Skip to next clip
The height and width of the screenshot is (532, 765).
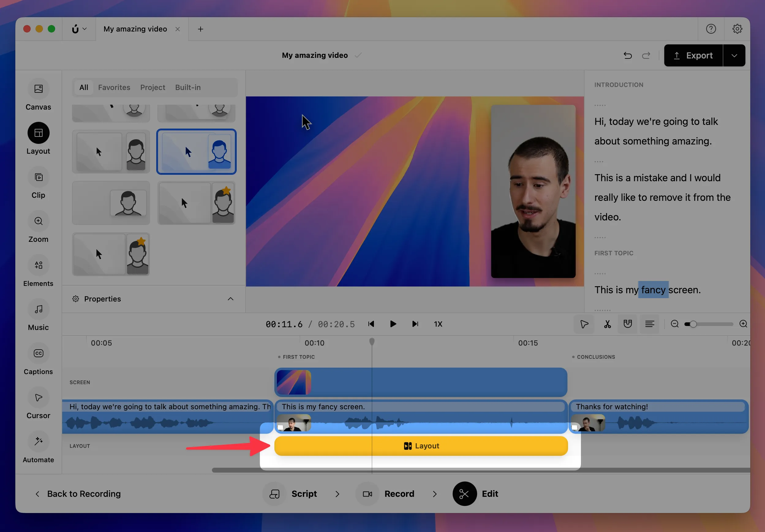click(x=415, y=324)
